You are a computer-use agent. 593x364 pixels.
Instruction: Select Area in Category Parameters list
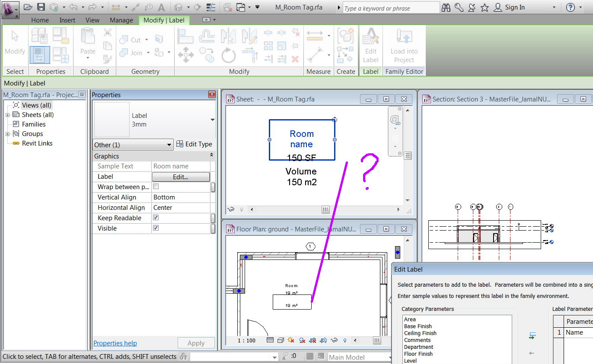pos(410,320)
